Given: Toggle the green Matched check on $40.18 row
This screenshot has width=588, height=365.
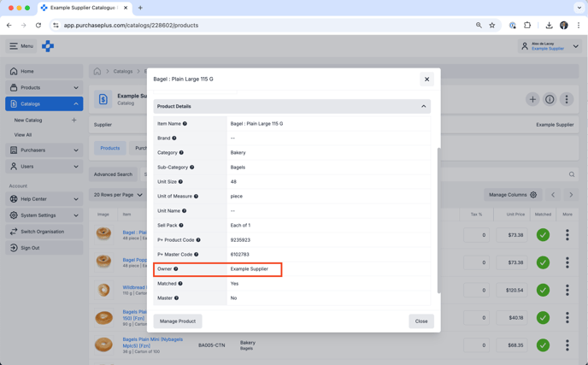Looking at the screenshot, I should (x=543, y=318).
